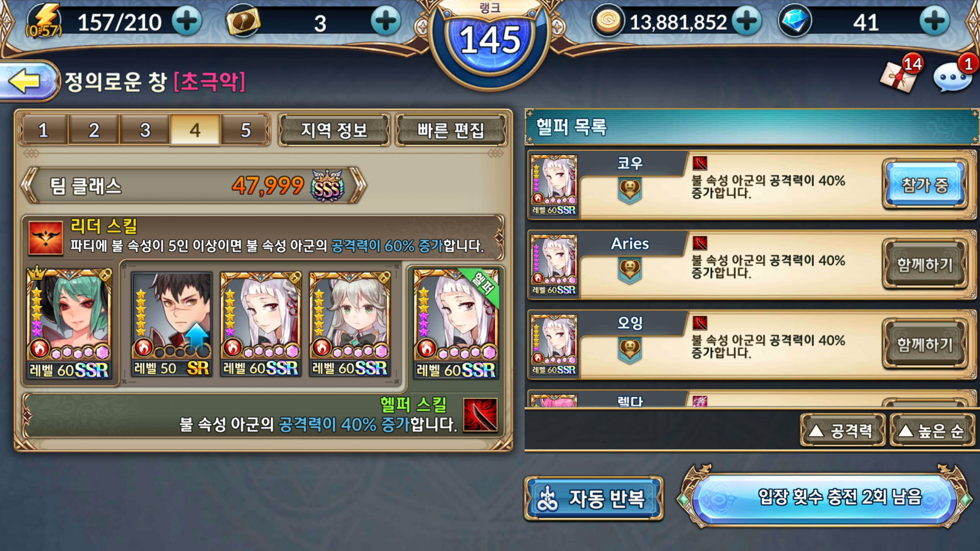Screen dimensions: 980x551
Task: Open 빠른 편집 quick edit
Action: (451, 130)
